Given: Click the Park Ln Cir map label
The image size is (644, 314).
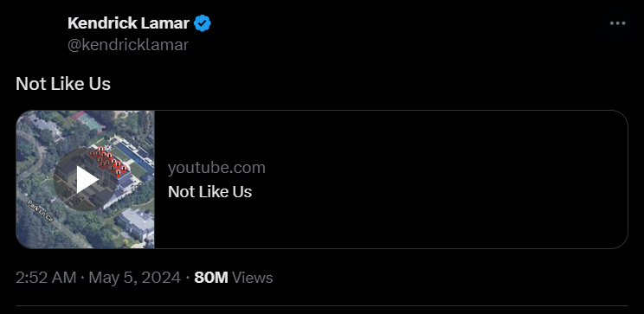Looking at the screenshot, I should [x=40, y=212].
